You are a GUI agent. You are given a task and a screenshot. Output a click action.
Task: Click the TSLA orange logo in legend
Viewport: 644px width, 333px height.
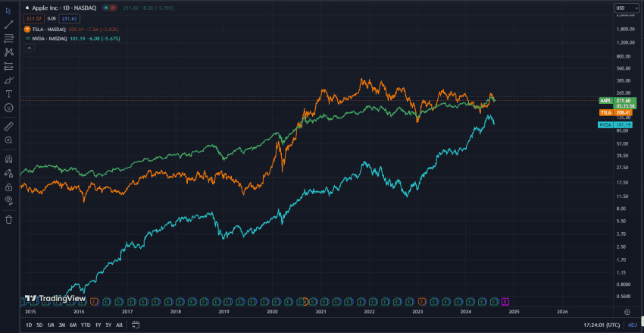pyautogui.click(x=27, y=29)
